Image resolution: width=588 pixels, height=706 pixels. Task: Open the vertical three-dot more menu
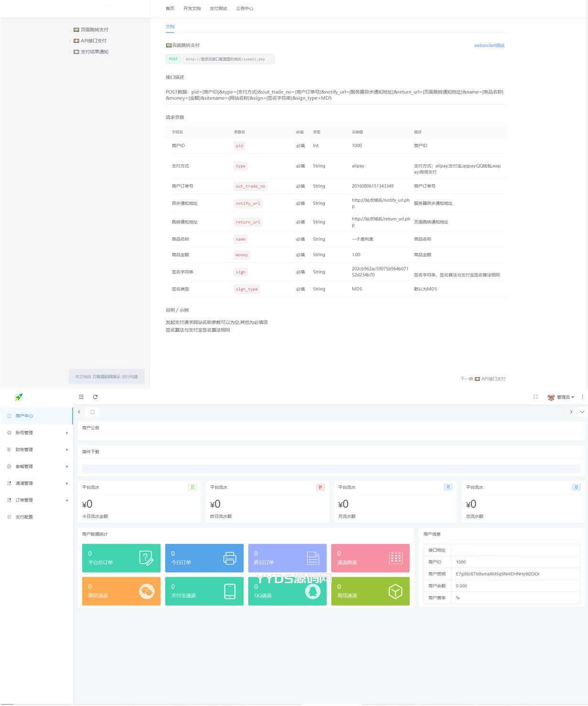tap(582, 397)
